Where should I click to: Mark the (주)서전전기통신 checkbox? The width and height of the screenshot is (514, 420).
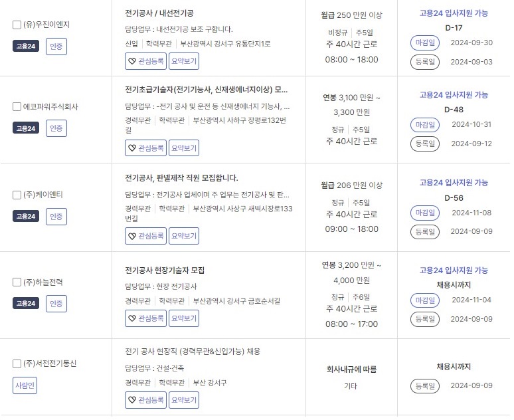pos(17,364)
